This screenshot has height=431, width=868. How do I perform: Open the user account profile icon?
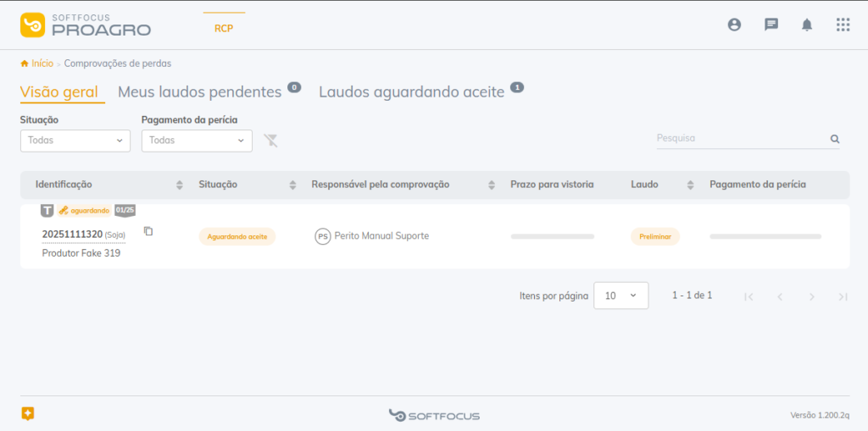point(734,25)
